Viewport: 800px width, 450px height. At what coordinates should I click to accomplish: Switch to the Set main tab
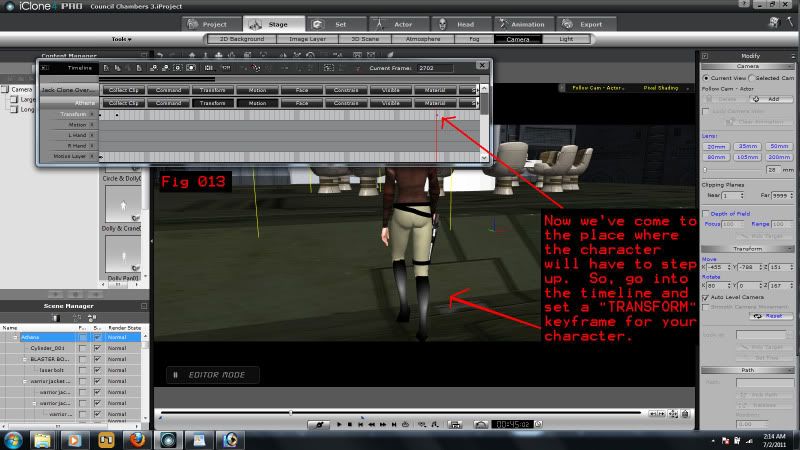pos(336,24)
